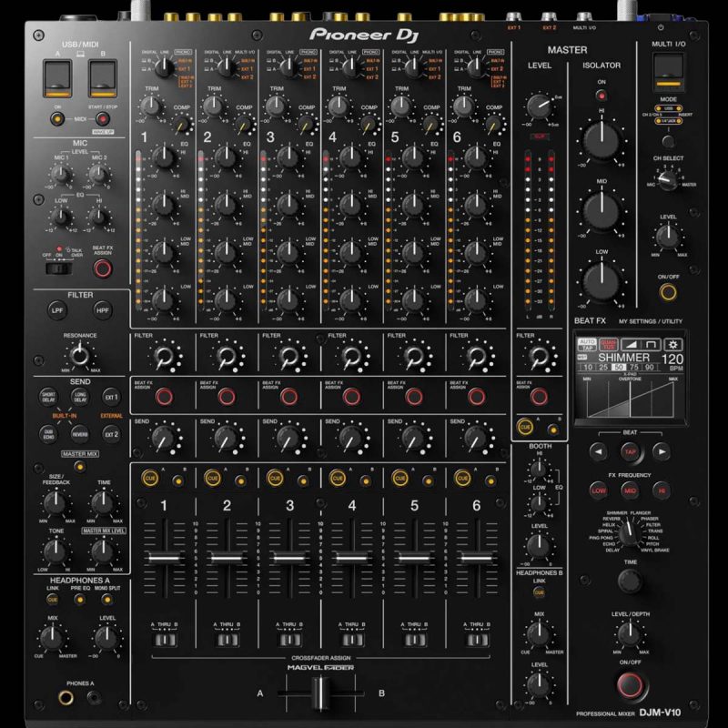Turn channel 4 input selector knob
This screenshot has width=728, height=728.
(x=351, y=67)
